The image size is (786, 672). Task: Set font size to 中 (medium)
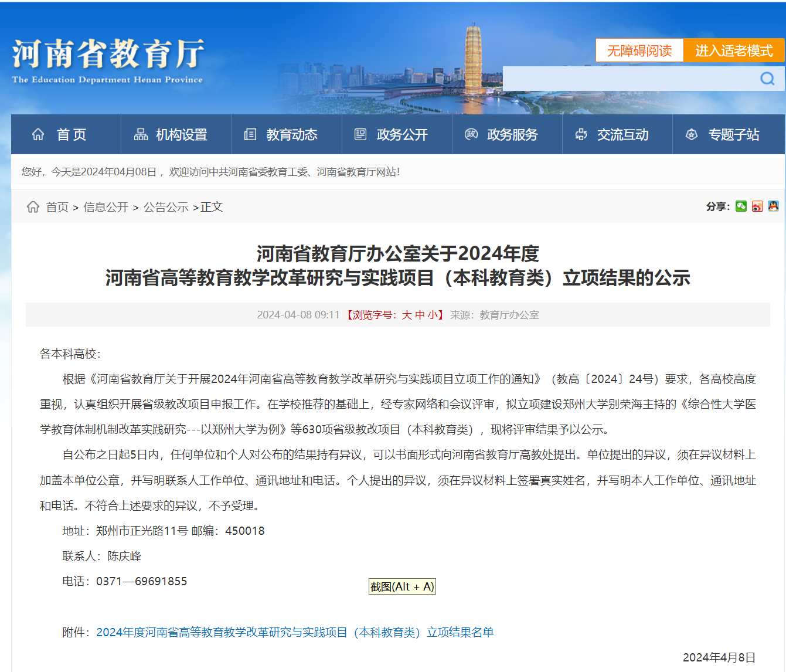coord(420,315)
